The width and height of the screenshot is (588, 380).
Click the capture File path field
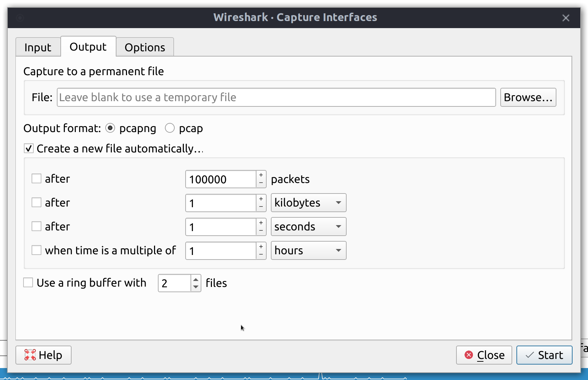(276, 97)
